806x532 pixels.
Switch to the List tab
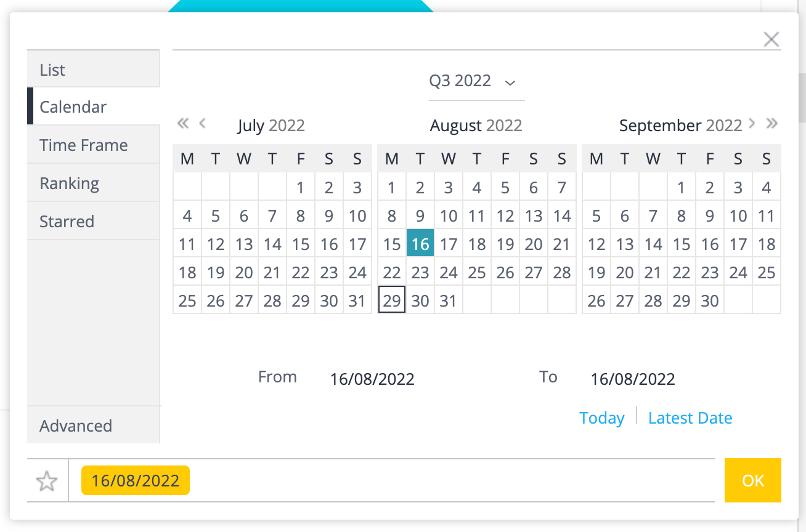[x=93, y=70]
